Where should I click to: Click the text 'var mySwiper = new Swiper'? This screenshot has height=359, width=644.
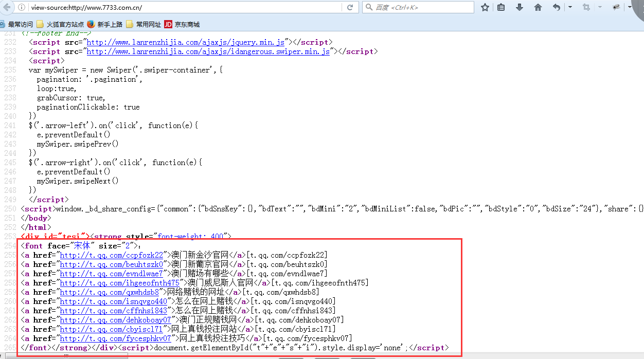click(x=79, y=70)
